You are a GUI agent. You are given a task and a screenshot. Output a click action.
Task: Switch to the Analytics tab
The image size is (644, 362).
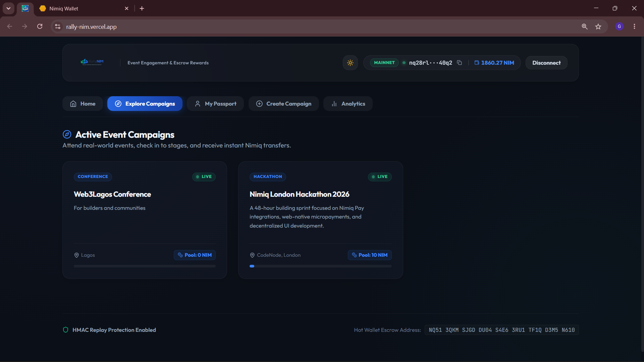coord(348,104)
